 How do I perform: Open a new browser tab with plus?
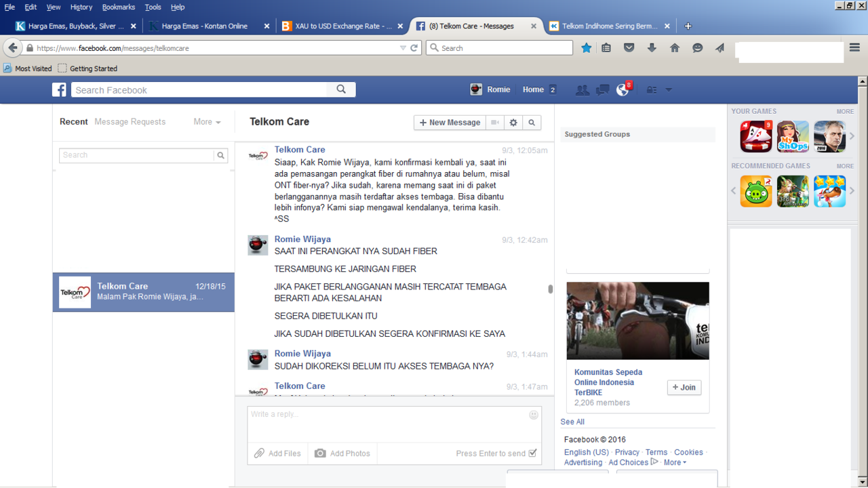[x=688, y=26]
